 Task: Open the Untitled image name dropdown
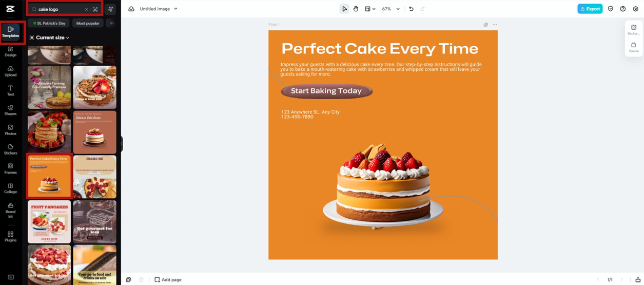pyautogui.click(x=159, y=9)
